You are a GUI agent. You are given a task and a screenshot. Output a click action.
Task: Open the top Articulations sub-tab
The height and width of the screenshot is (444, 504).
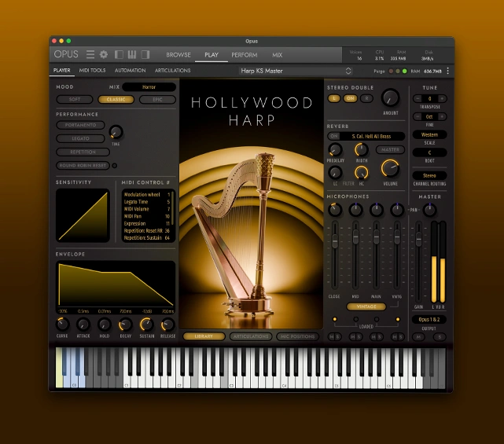173,71
